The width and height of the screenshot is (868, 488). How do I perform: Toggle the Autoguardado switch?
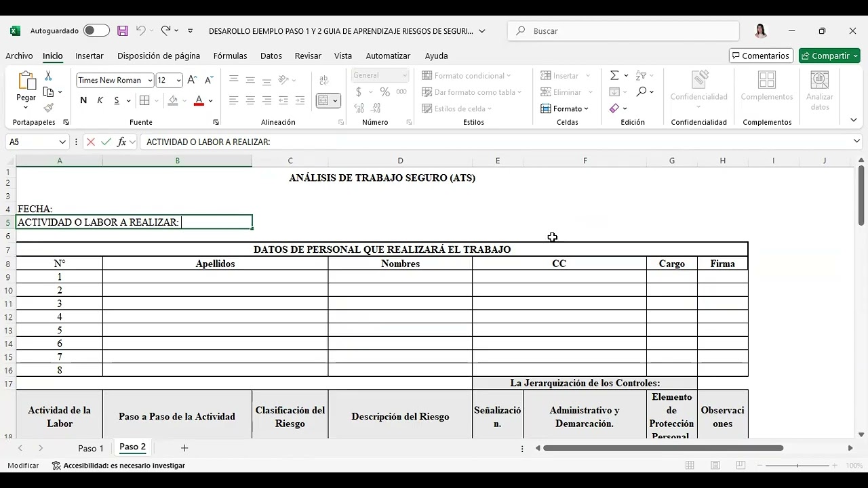click(96, 30)
